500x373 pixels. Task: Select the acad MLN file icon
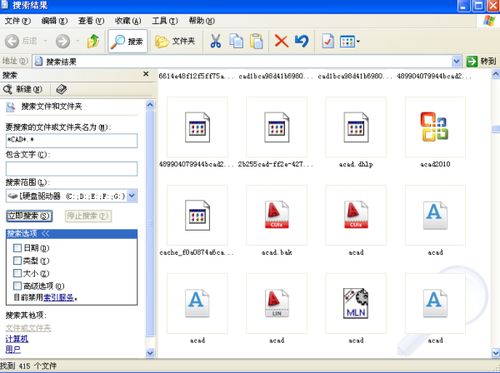coord(356,303)
